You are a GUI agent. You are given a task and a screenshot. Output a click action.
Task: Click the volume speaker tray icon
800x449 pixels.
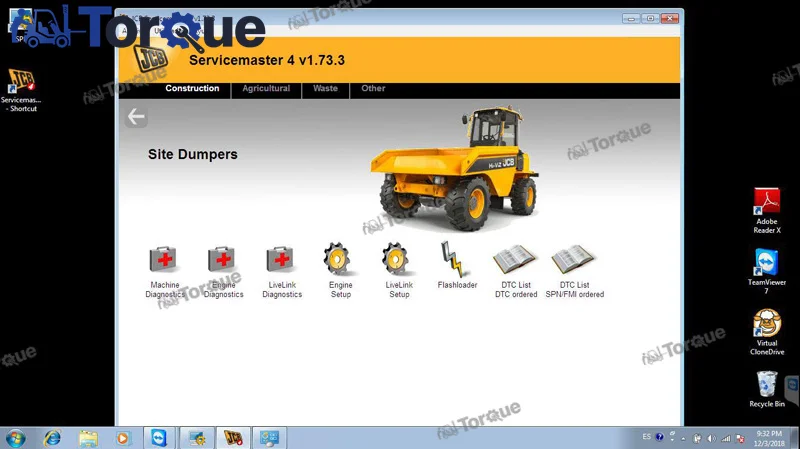712,438
